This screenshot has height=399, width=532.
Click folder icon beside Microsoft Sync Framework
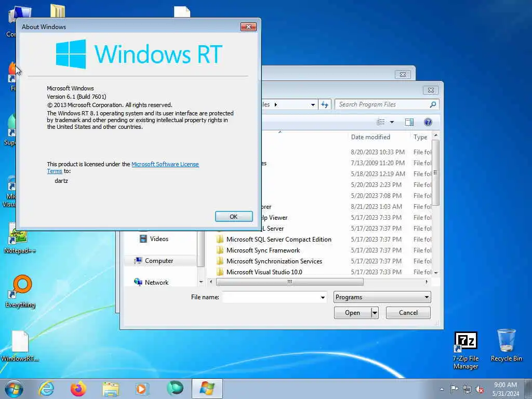click(x=220, y=250)
